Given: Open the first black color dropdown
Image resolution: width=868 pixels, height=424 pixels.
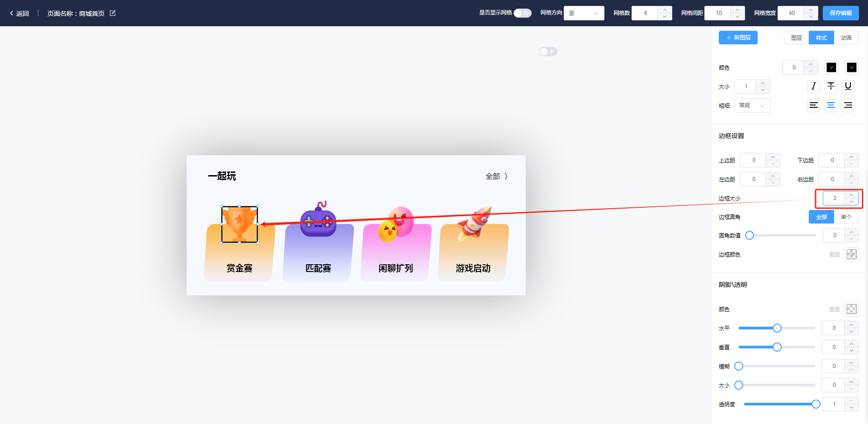Looking at the screenshot, I should 831,67.
